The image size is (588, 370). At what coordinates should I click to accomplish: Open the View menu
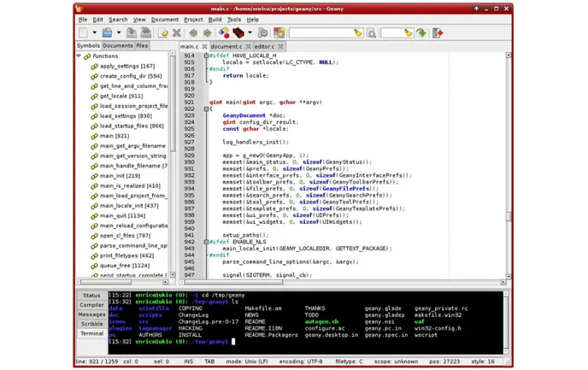click(x=139, y=20)
